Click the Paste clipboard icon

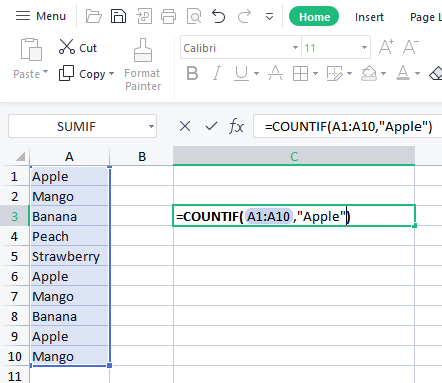[x=31, y=49]
